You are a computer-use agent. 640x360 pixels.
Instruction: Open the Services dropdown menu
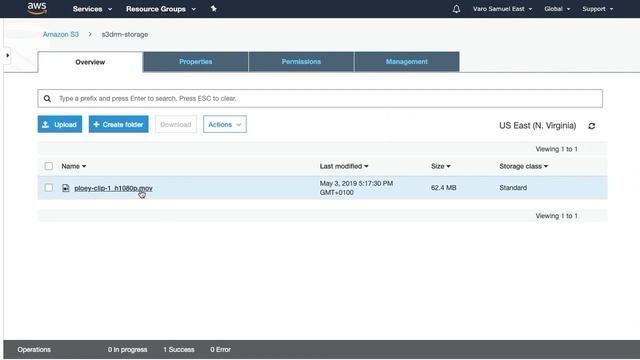coord(92,9)
